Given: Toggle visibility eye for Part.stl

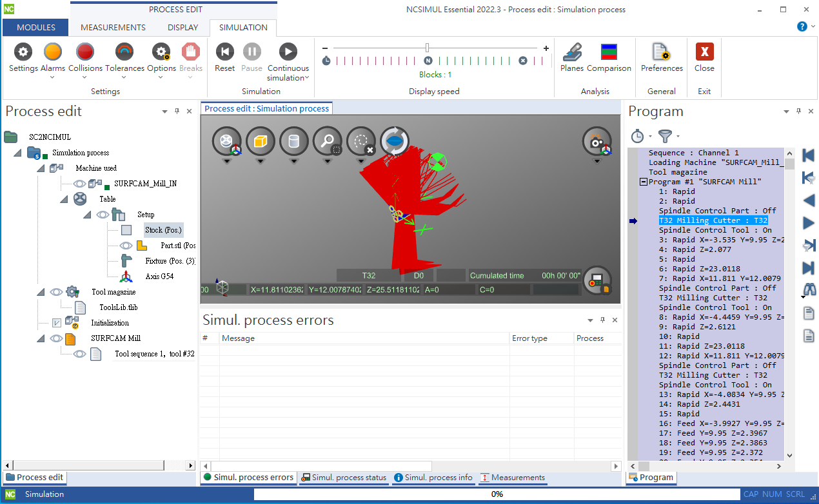Looking at the screenshot, I should [x=126, y=246].
